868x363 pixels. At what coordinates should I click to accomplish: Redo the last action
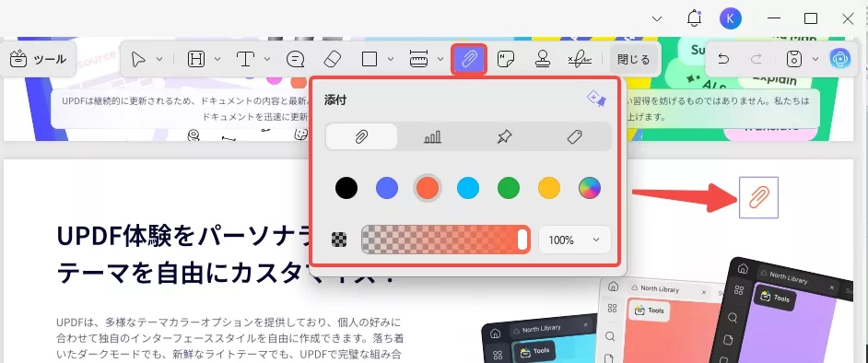pyautogui.click(x=757, y=59)
